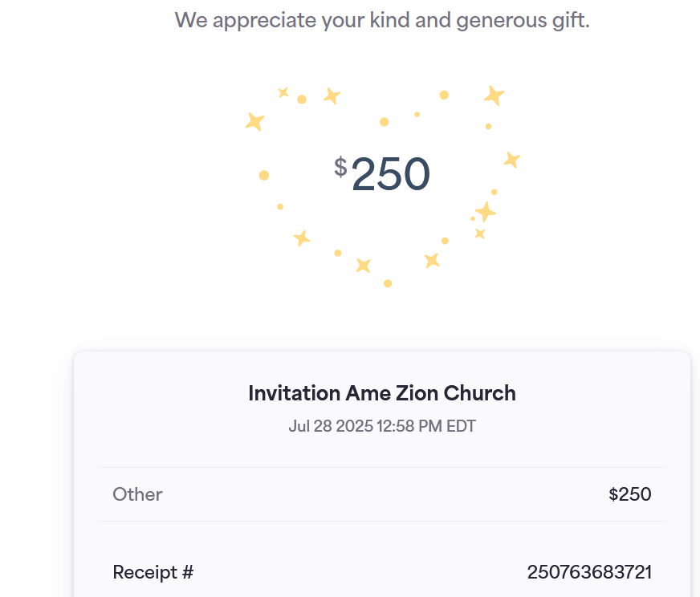The width and height of the screenshot is (700, 597).
Task: Click the large $250 donation amount
Action: (x=391, y=174)
